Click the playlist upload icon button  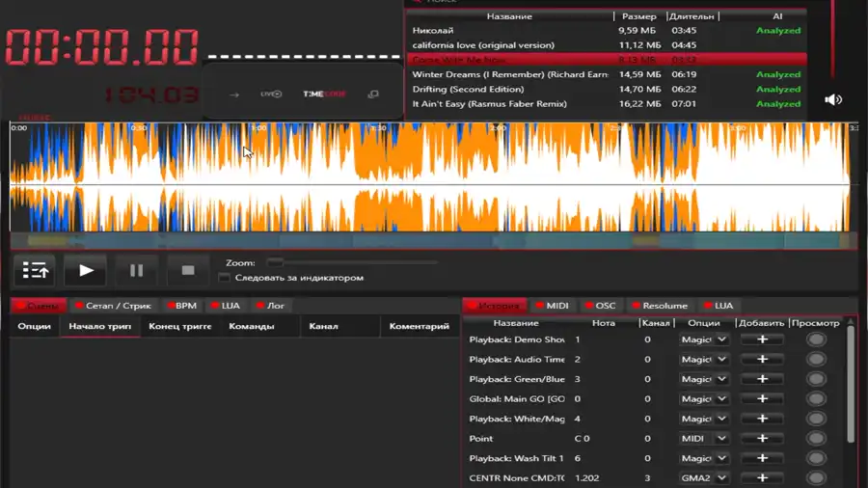(35, 271)
